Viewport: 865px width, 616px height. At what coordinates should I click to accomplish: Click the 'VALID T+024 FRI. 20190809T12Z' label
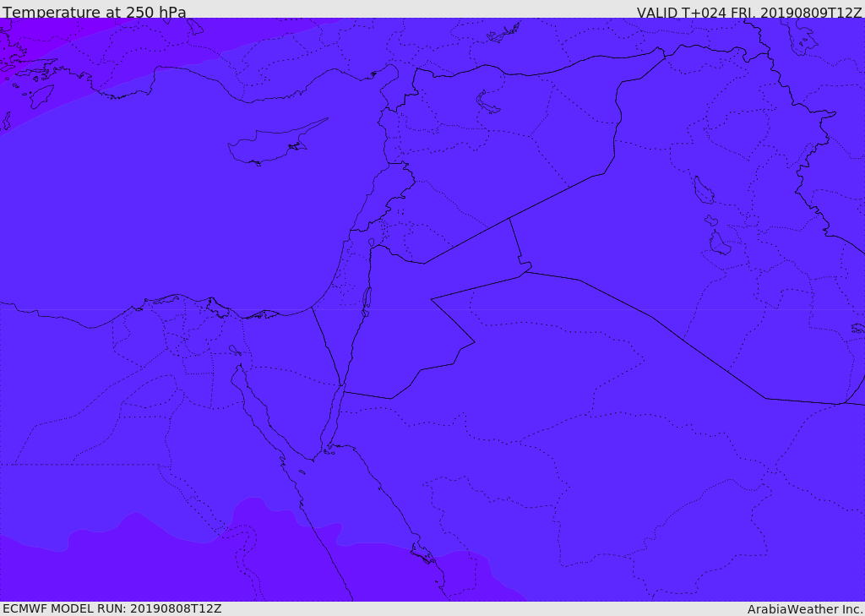pos(749,12)
